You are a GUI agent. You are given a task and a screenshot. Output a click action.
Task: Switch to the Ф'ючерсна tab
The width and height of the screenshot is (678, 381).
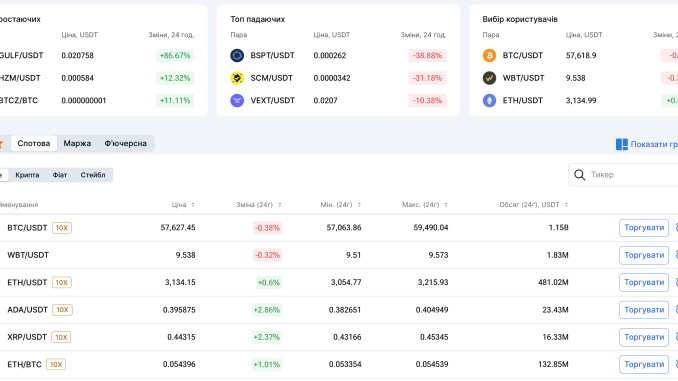click(125, 144)
